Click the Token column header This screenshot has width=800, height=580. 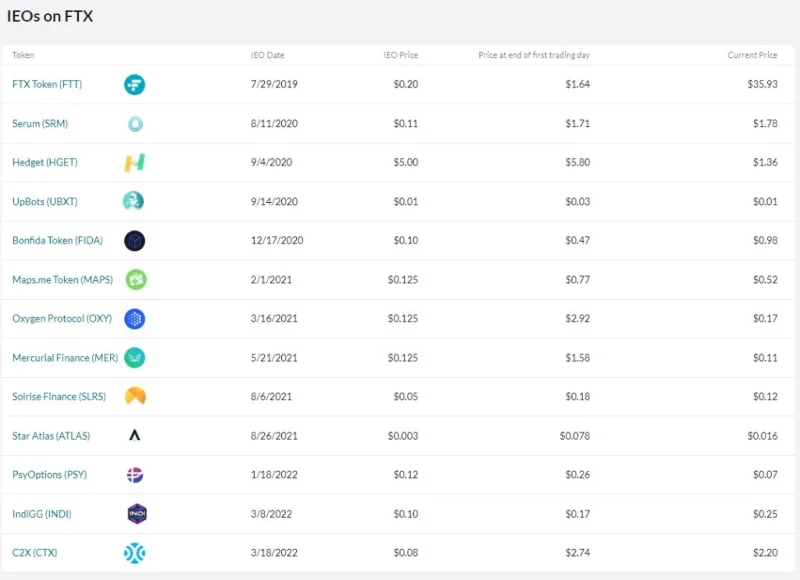click(x=23, y=55)
